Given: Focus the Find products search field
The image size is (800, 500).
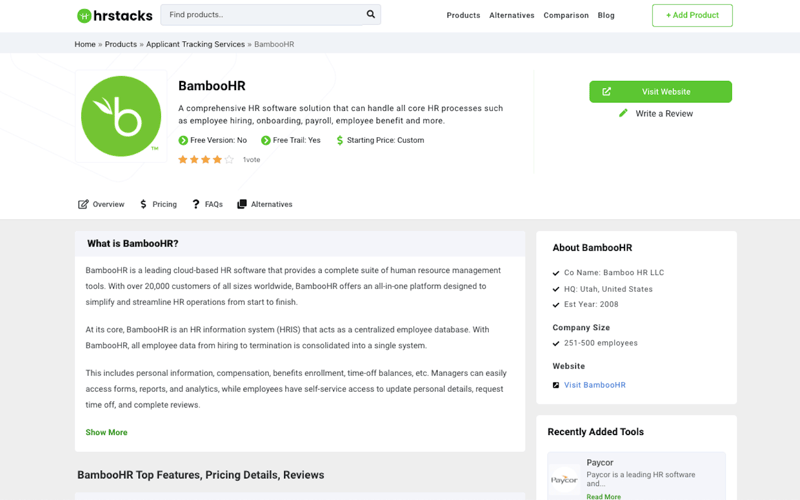Looking at the screenshot, I should pos(260,15).
